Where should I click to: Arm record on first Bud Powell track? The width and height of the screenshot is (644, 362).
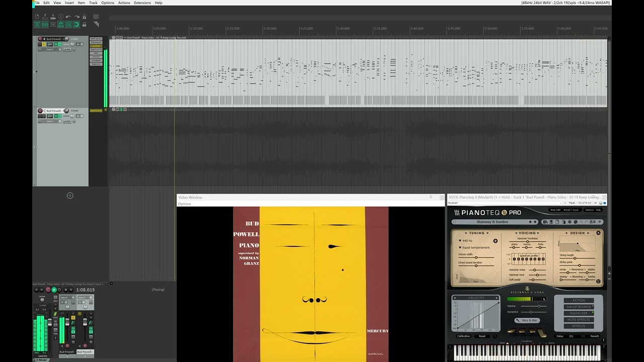coord(40,39)
